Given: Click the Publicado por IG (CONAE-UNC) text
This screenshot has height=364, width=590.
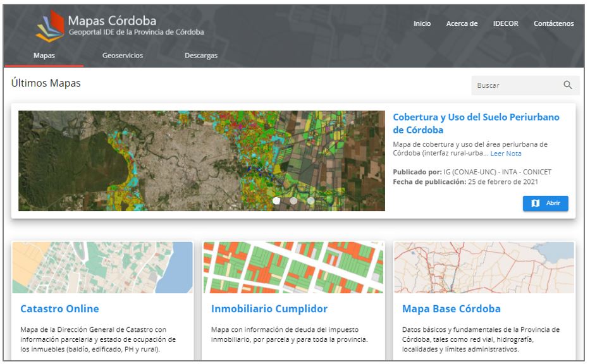Looking at the screenshot, I should point(472,172).
